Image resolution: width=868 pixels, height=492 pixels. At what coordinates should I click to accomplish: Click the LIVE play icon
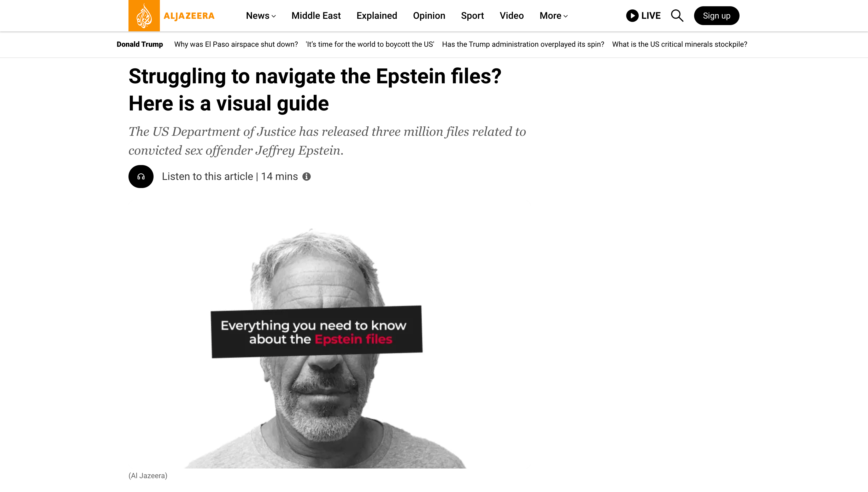pyautogui.click(x=632, y=16)
